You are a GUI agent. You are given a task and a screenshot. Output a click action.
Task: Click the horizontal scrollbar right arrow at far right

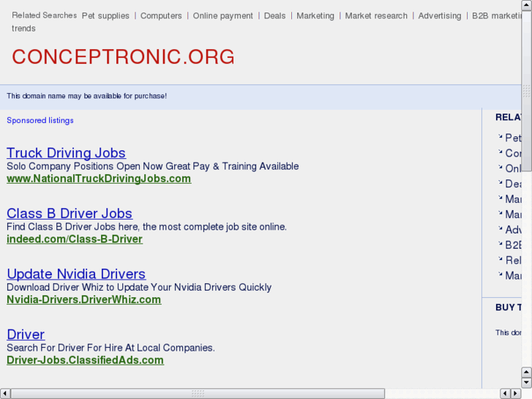516,394
